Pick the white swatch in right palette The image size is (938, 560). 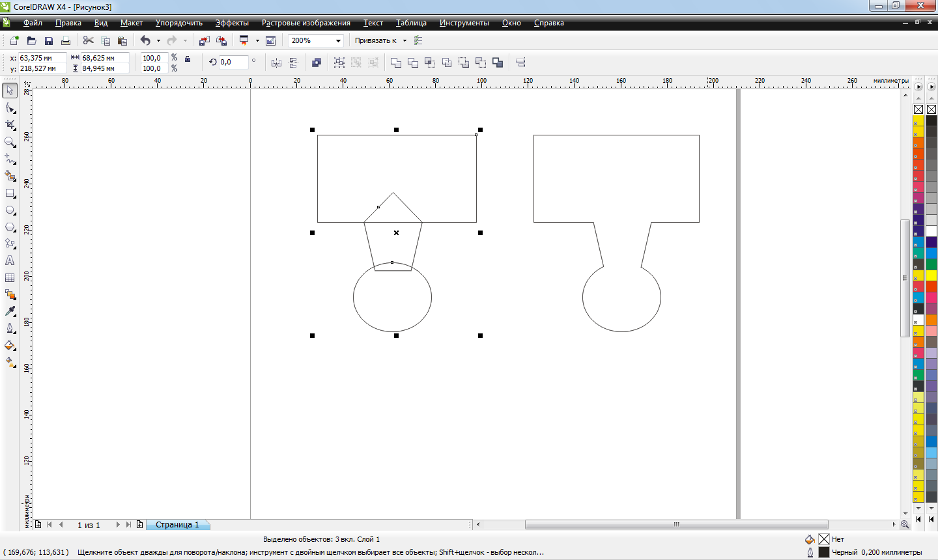tap(931, 231)
